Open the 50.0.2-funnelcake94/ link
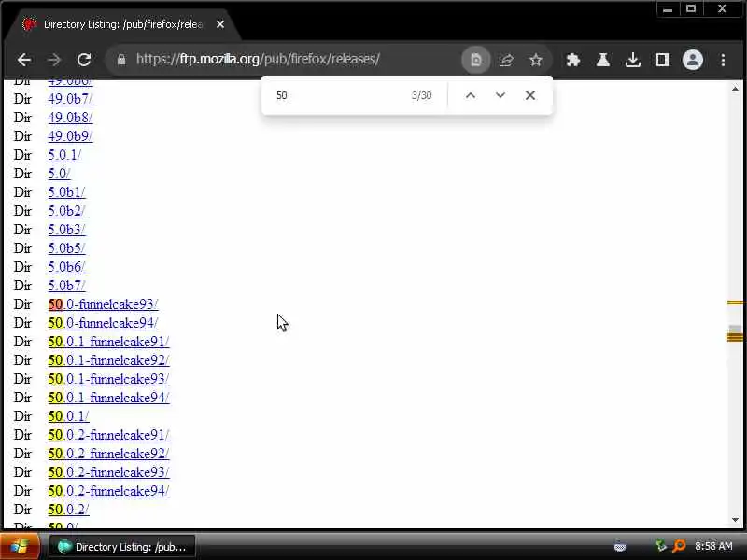Viewport: 747px width, 560px height. (x=108, y=491)
